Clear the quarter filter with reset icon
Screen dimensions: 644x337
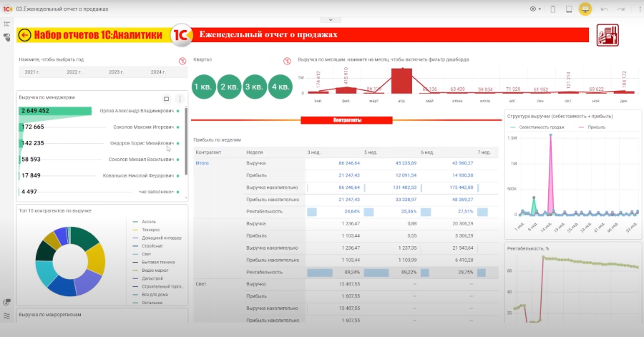tap(287, 61)
